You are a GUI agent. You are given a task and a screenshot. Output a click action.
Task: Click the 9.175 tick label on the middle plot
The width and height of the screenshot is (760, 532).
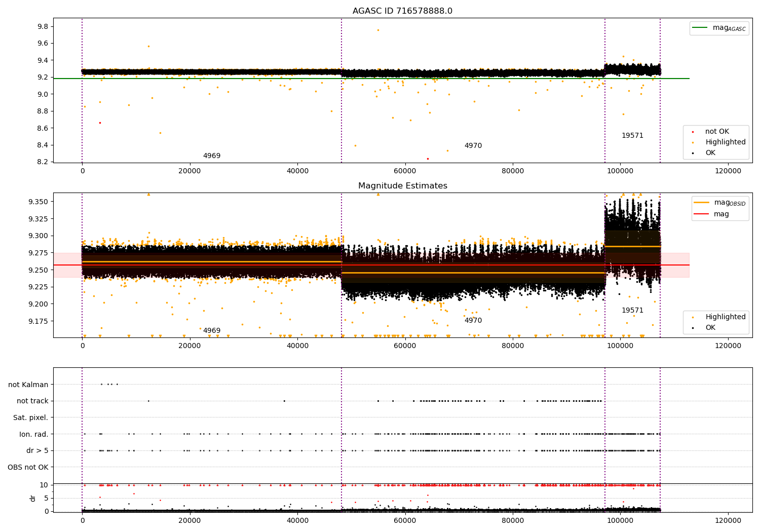39,321
